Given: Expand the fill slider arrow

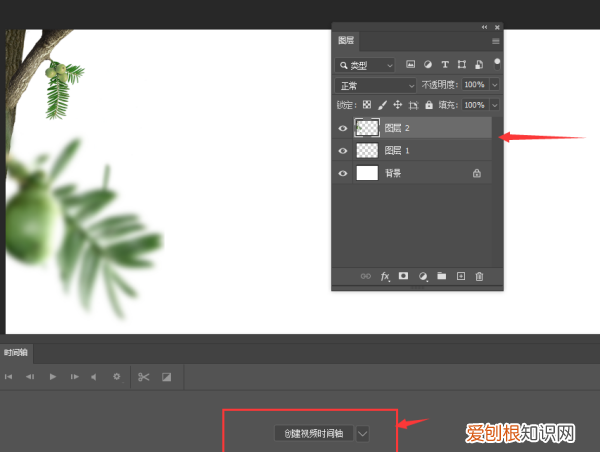Looking at the screenshot, I should coord(494,105).
